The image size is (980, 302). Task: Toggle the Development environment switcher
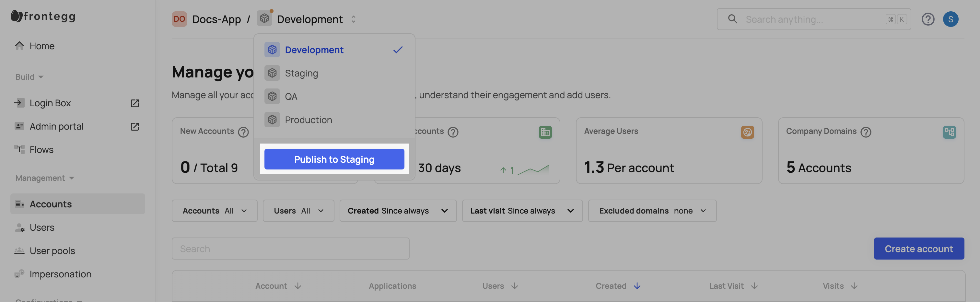(354, 19)
